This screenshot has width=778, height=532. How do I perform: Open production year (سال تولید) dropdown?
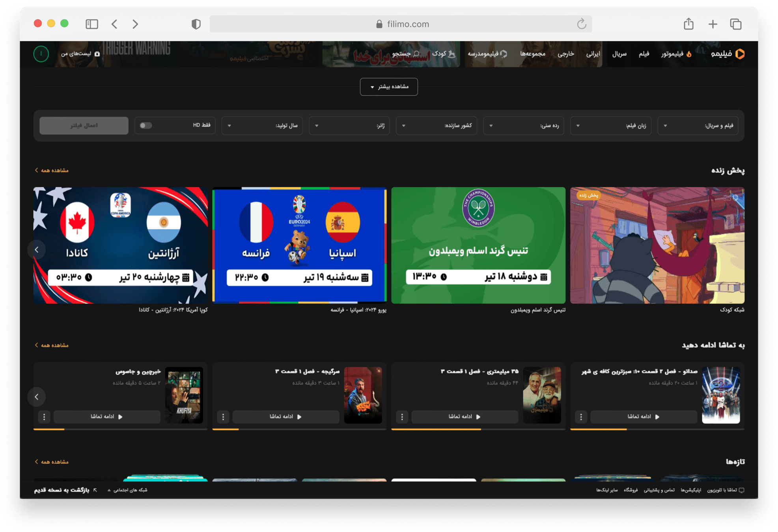tap(262, 125)
